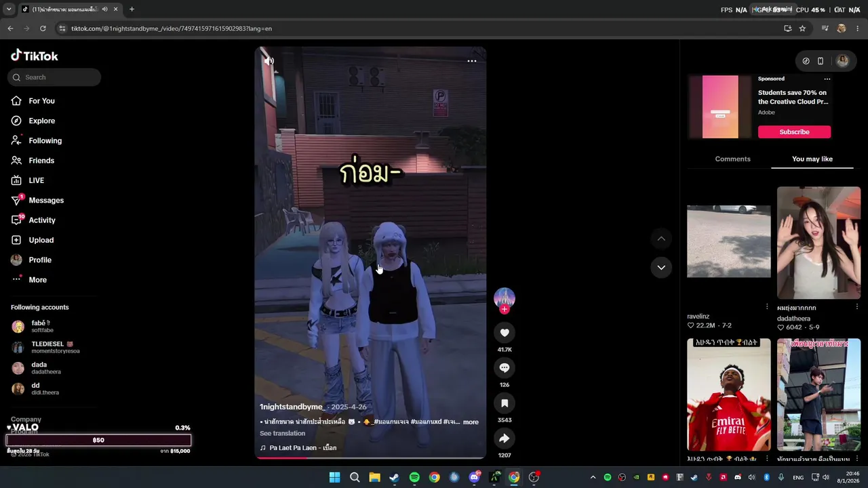The width and height of the screenshot is (868, 488).
Task: Switch to the Comments tab
Action: [x=732, y=159]
